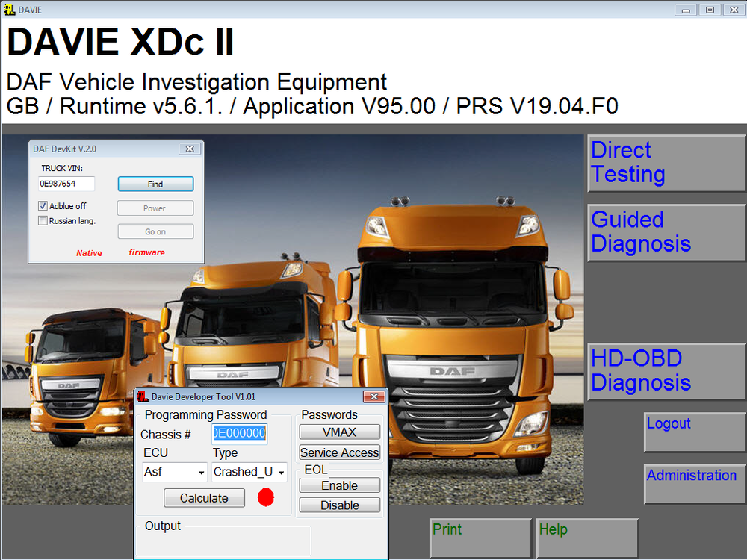
Task: Open Direct Testing menu
Action: 665,163
